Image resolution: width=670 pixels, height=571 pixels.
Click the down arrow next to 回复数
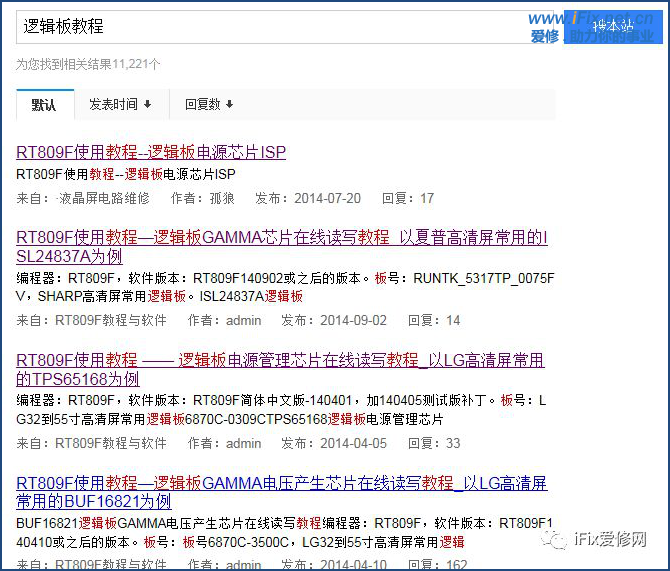229,104
